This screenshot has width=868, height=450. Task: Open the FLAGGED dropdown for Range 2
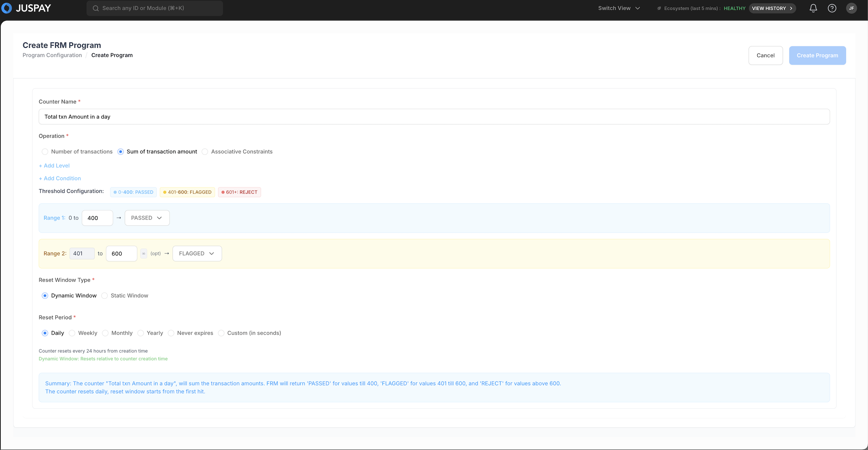point(197,253)
